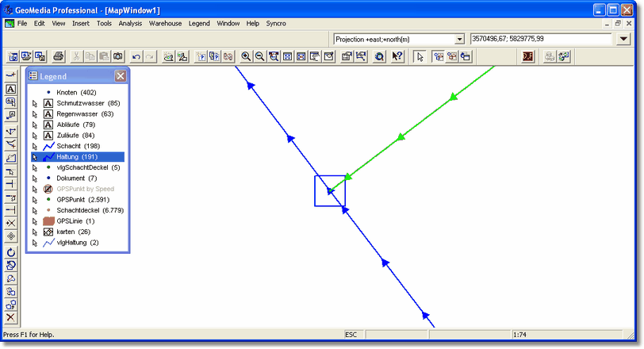
Task: Click the Print icon in toolbar
Action: pos(58,56)
